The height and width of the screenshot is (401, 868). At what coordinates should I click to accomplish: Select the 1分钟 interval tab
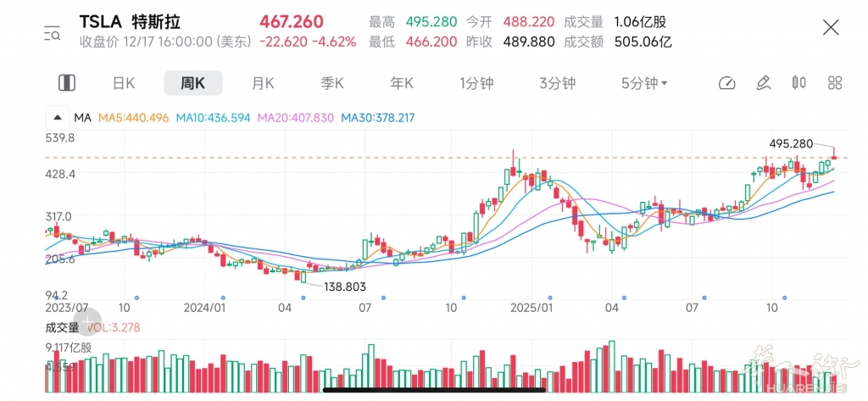(476, 83)
